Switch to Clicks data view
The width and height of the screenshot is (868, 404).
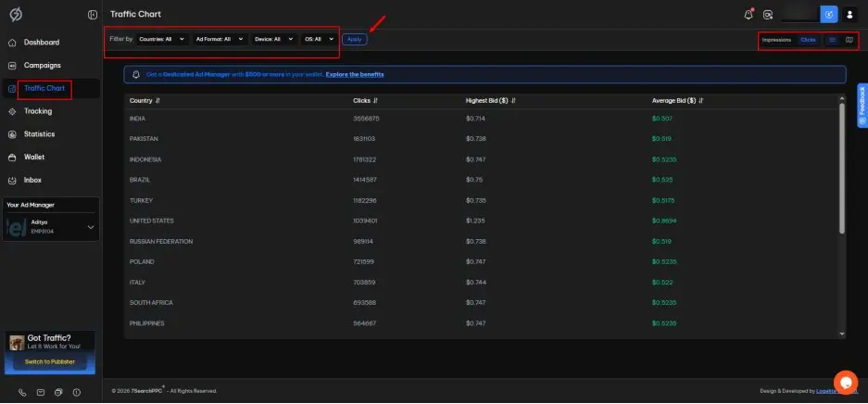(x=808, y=40)
